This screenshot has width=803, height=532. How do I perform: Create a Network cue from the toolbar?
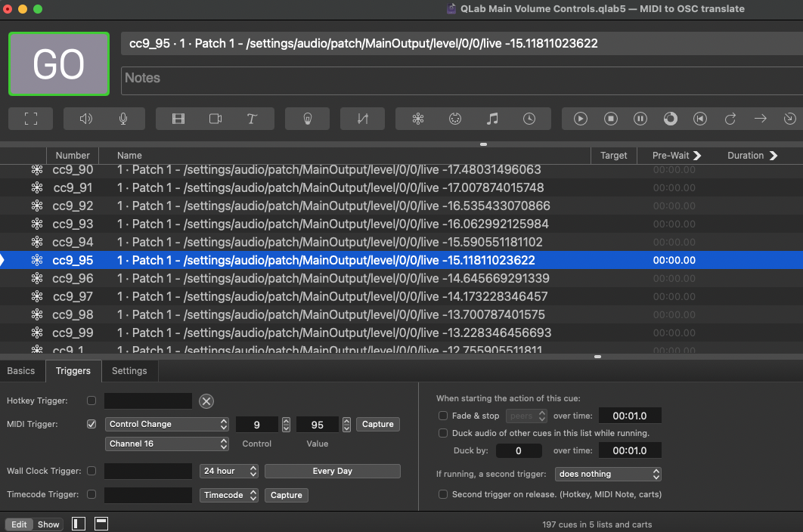pyautogui.click(x=418, y=119)
